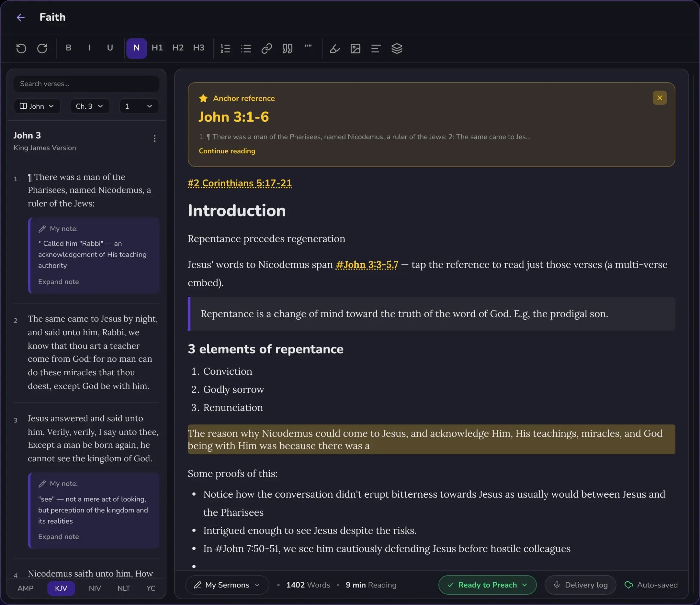
Task: Insert a hyperlink
Action: tap(266, 49)
